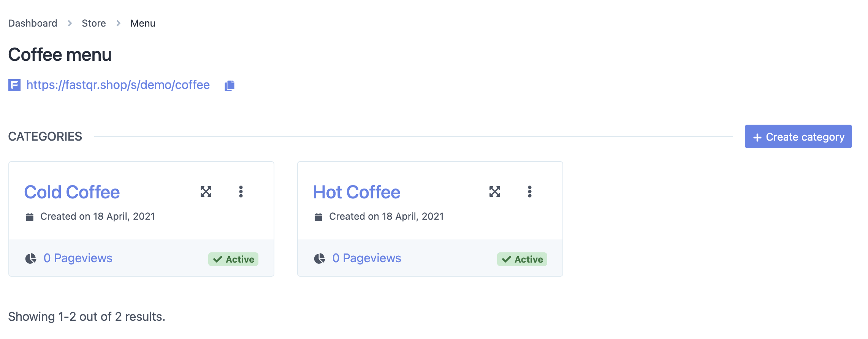Viewport: 868px width, 339px height.
Task: Open the fastqr.shop/s/demo/coffee link
Action: click(x=118, y=85)
